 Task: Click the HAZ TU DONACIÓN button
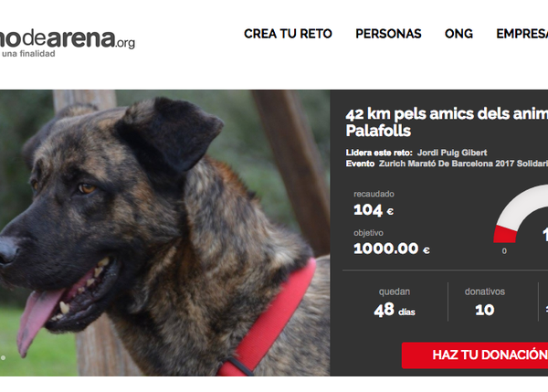[475, 355]
